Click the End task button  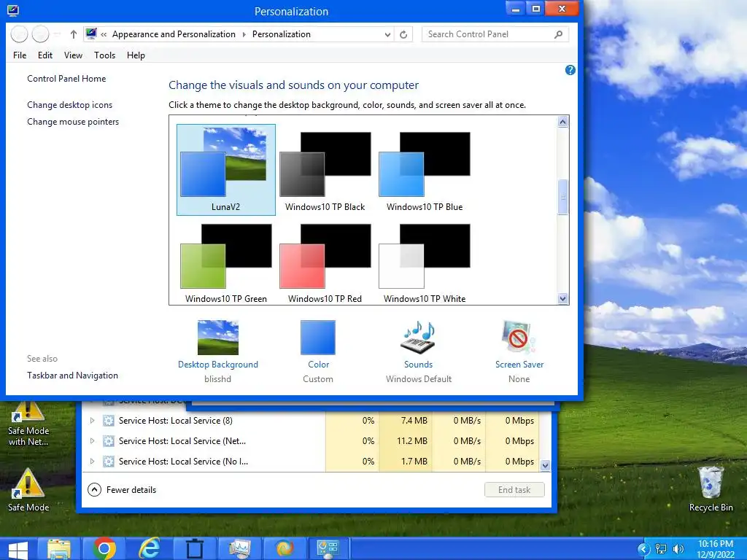pyautogui.click(x=514, y=489)
